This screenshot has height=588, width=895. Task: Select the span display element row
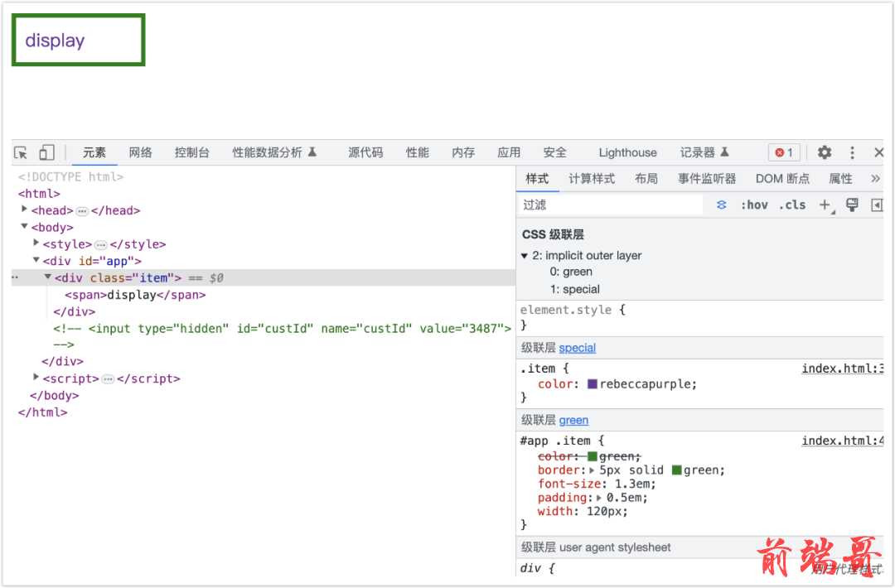pos(135,295)
